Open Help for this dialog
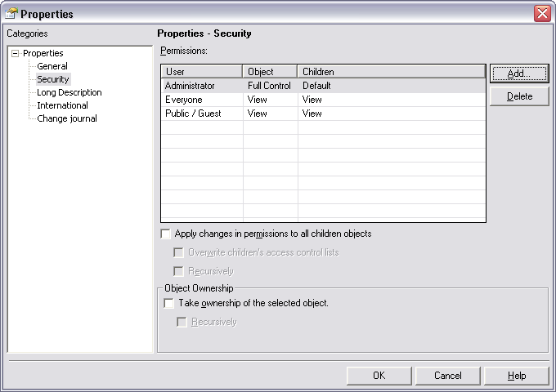 [516, 376]
